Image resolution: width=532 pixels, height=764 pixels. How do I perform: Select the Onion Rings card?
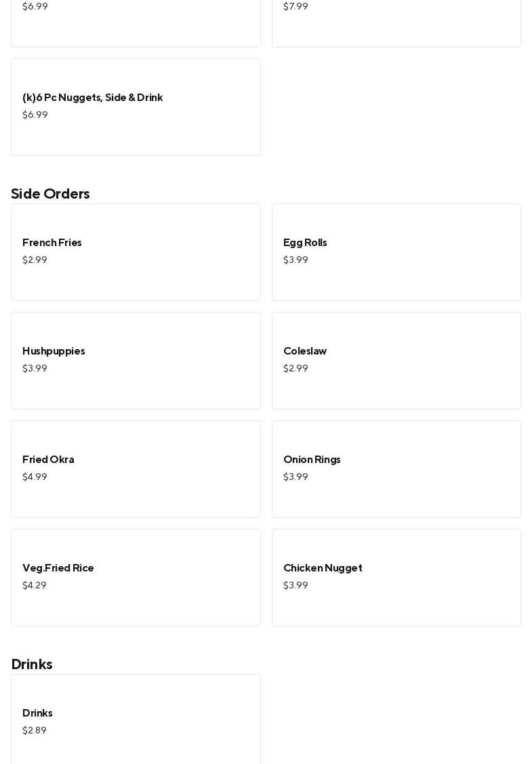click(x=396, y=468)
